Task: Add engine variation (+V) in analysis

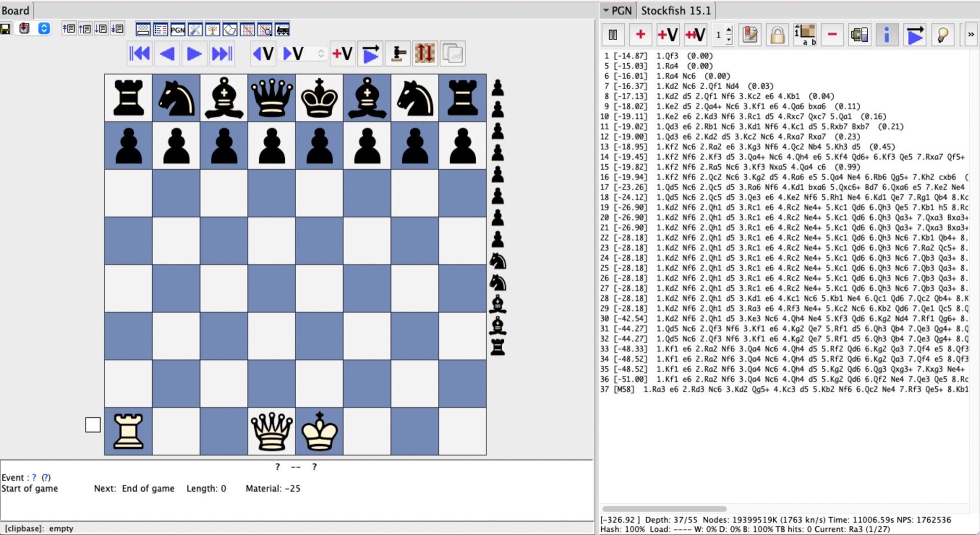Action: tap(668, 35)
